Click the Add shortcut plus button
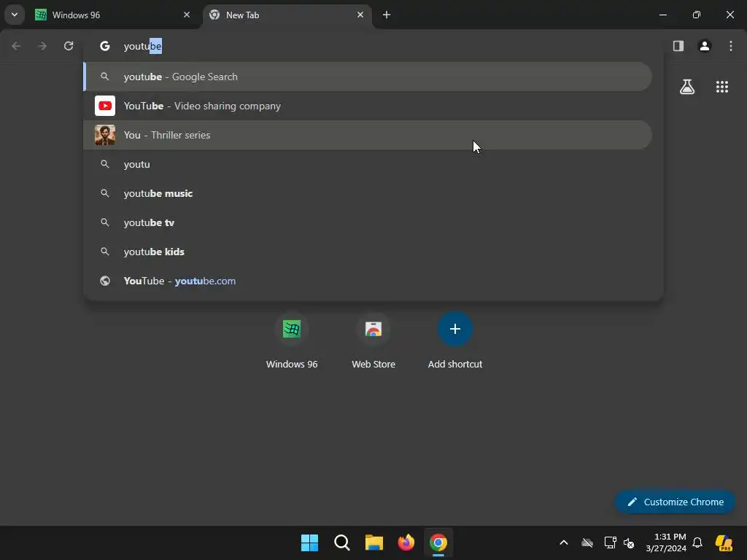Screen dimensions: 747x560 click(x=455, y=329)
